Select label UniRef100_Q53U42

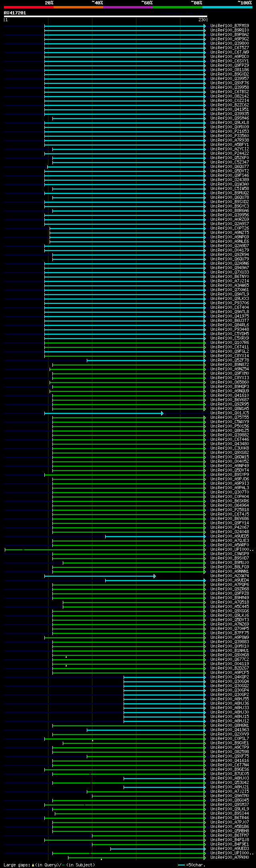click(230, 783)
